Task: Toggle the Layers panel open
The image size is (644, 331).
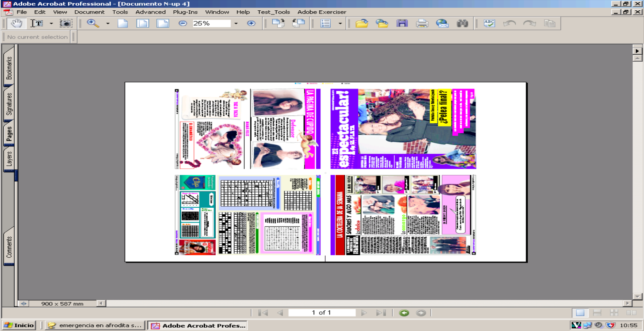Action: (9, 158)
